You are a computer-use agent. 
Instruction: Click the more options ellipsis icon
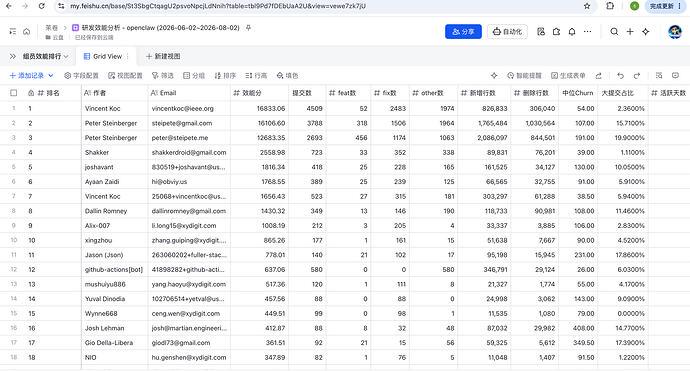click(x=587, y=32)
